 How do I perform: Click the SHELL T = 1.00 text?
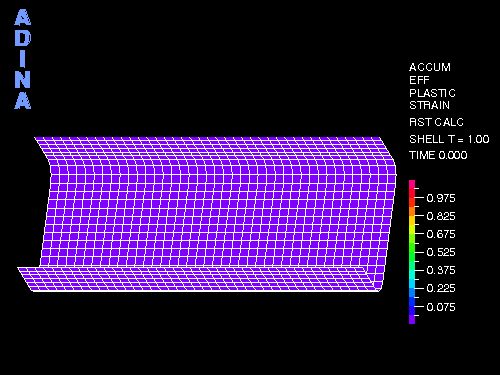coord(449,139)
